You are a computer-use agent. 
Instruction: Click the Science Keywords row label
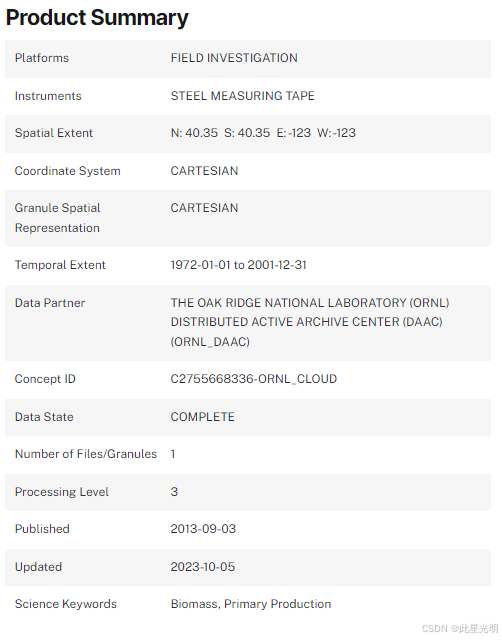(66, 604)
